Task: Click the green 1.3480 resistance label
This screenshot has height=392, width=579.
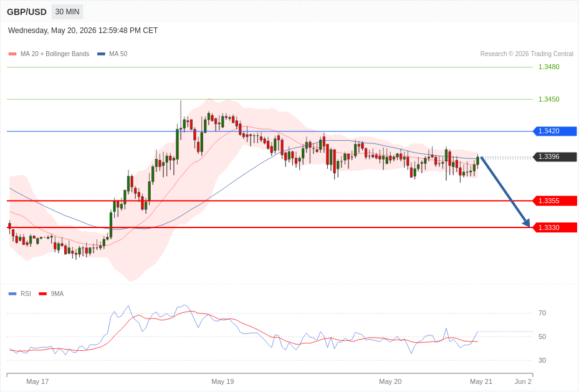Action: point(548,67)
